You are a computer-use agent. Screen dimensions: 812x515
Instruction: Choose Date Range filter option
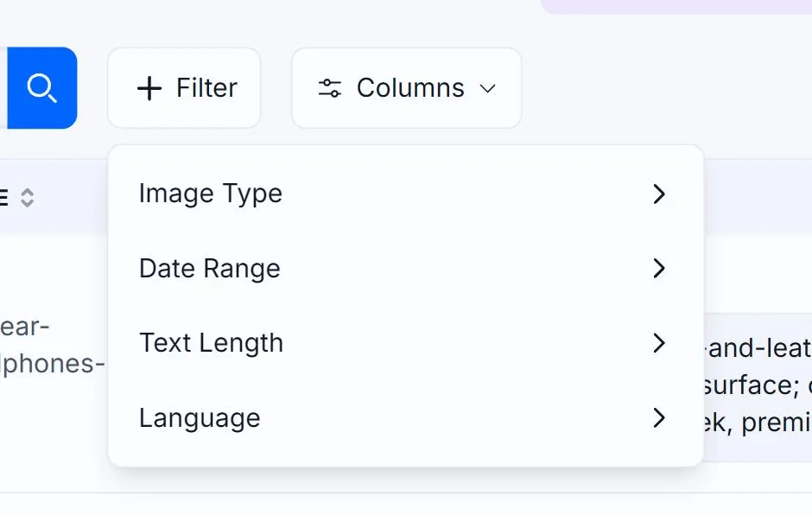405,269
